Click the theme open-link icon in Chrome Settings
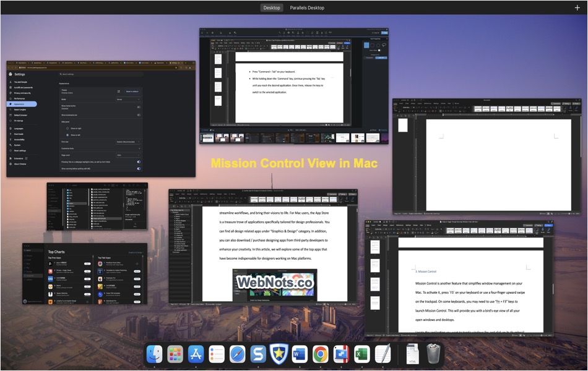Image resolution: width=588 pixels, height=371 pixels. [x=119, y=92]
